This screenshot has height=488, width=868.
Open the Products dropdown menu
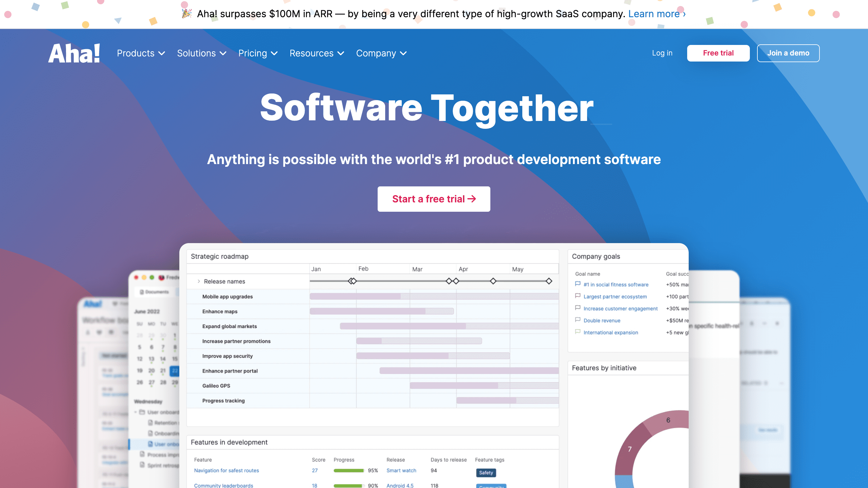pyautogui.click(x=141, y=53)
